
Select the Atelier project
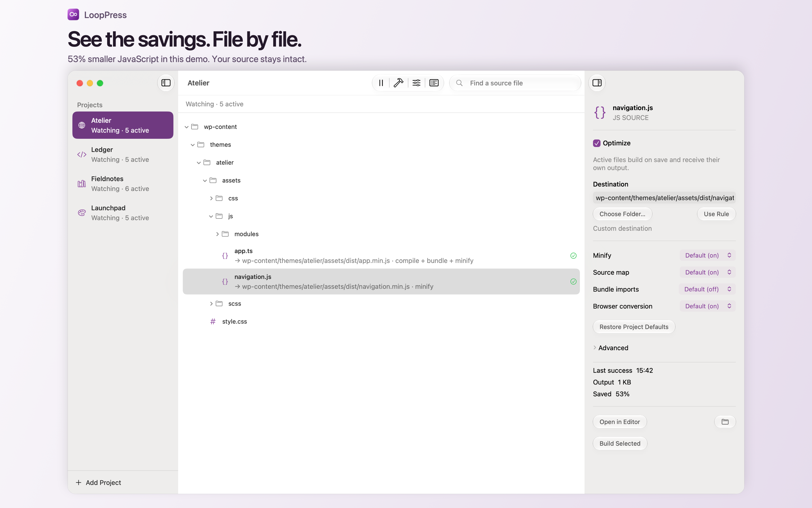click(123, 125)
